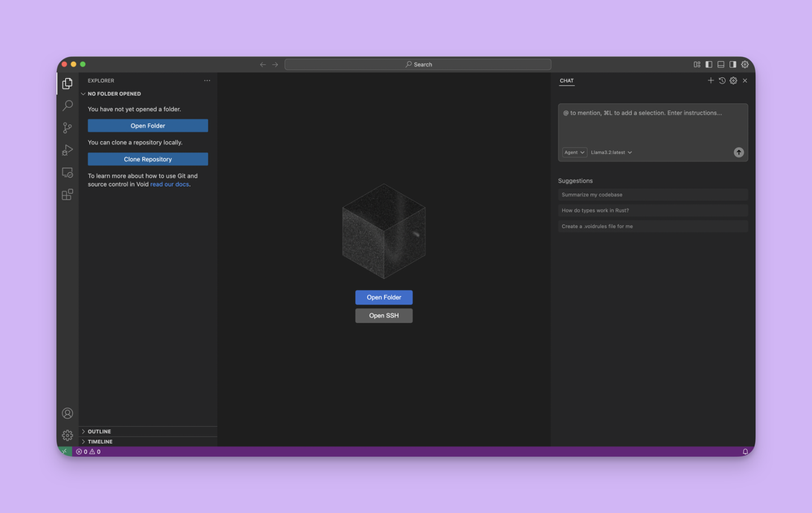
Task: Click the Accounts icon in activity bar
Action: point(67,413)
